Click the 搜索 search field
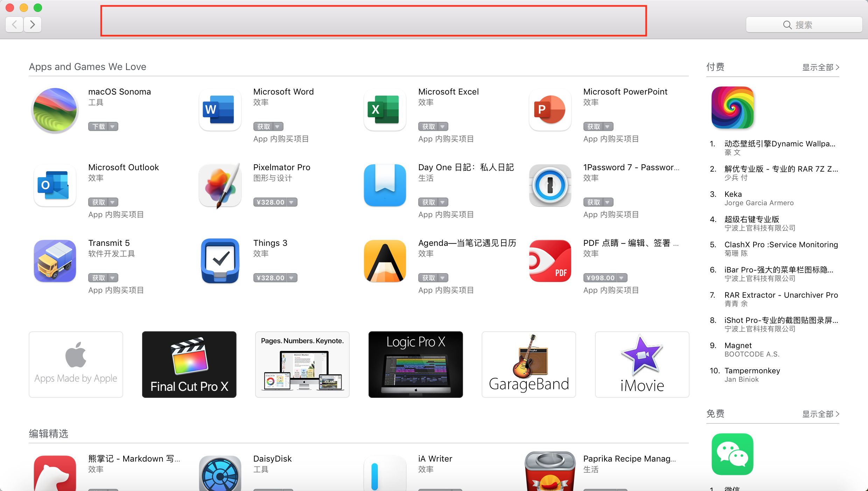868x491 pixels. (x=804, y=25)
